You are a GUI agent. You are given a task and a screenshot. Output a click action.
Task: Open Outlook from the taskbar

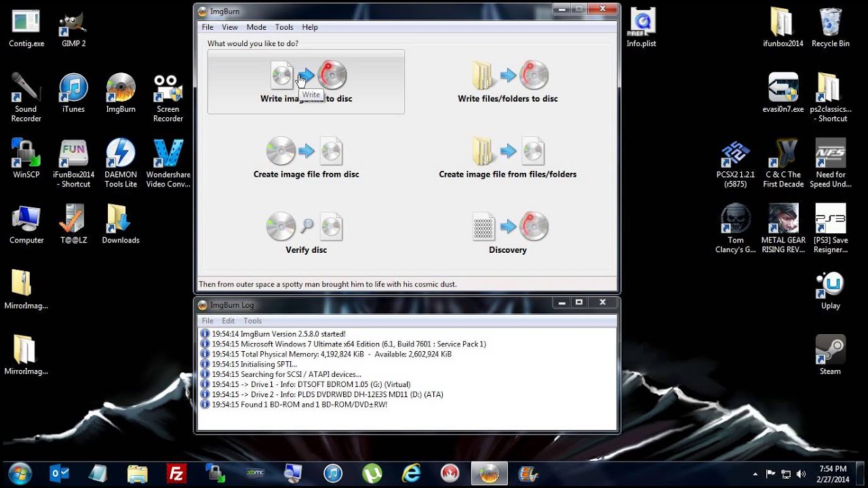(60, 473)
